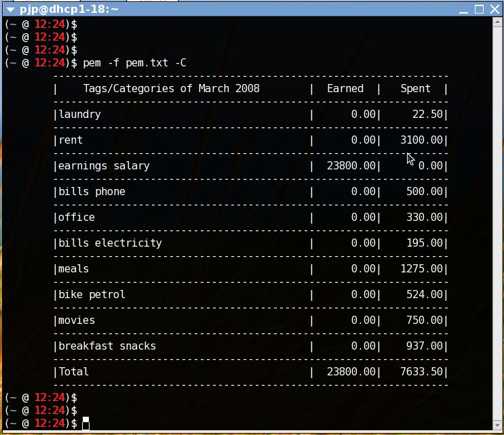Open the window menu arrow in title bar
The width and height of the screenshot is (504, 435).
point(9,9)
